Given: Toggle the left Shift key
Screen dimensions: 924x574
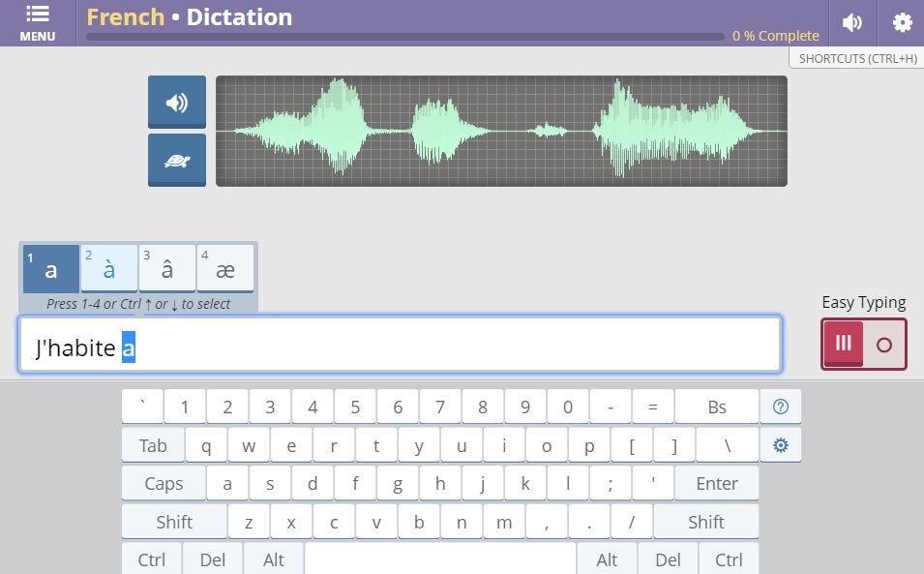Looking at the screenshot, I should (174, 522).
